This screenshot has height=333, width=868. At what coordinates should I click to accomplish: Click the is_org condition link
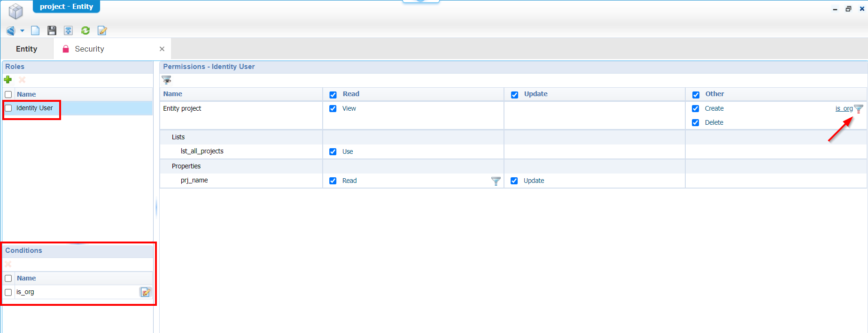844,109
